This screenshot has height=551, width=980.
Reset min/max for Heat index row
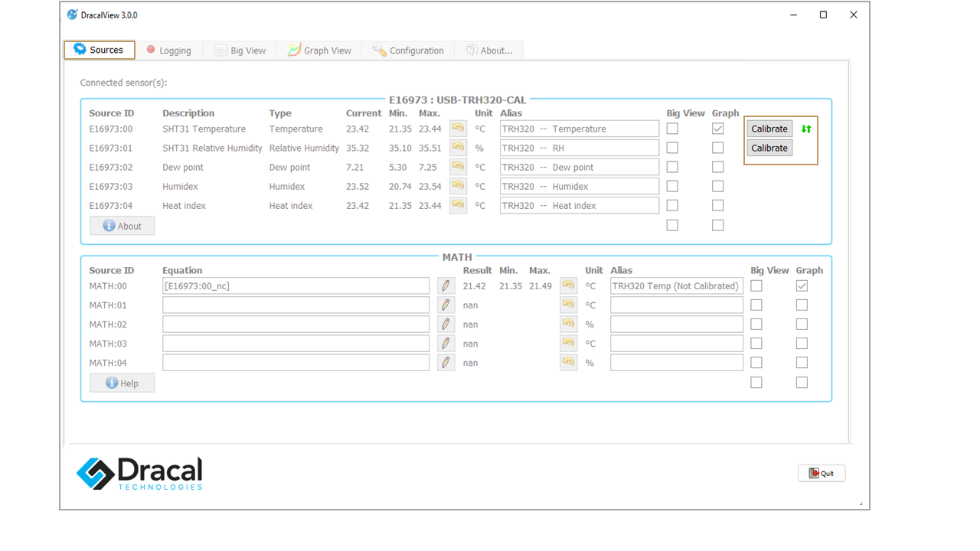458,205
